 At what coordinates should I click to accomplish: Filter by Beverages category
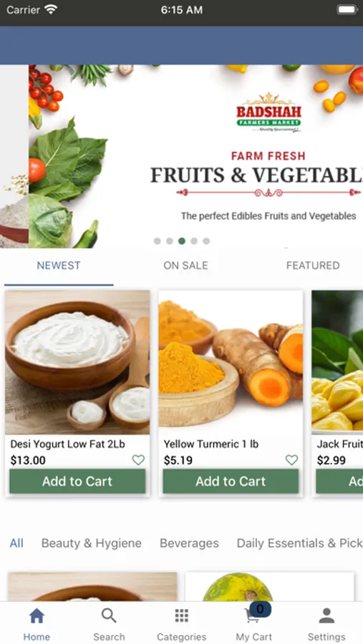coord(189,543)
